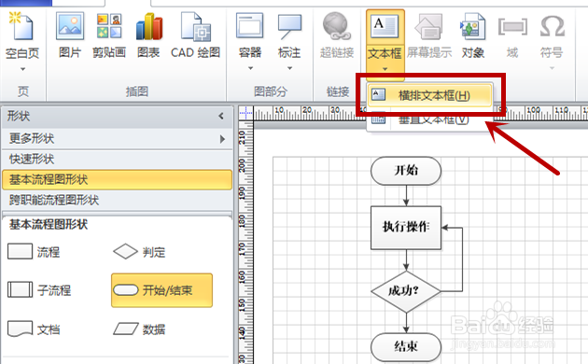
Task: Insert a blank page (空白页)
Action: [x=22, y=35]
